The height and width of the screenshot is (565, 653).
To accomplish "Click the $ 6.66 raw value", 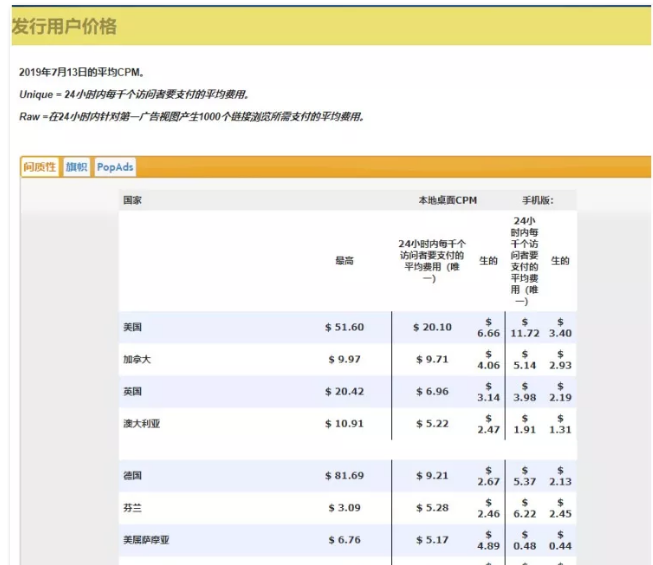I will pyautogui.click(x=489, y=328).
